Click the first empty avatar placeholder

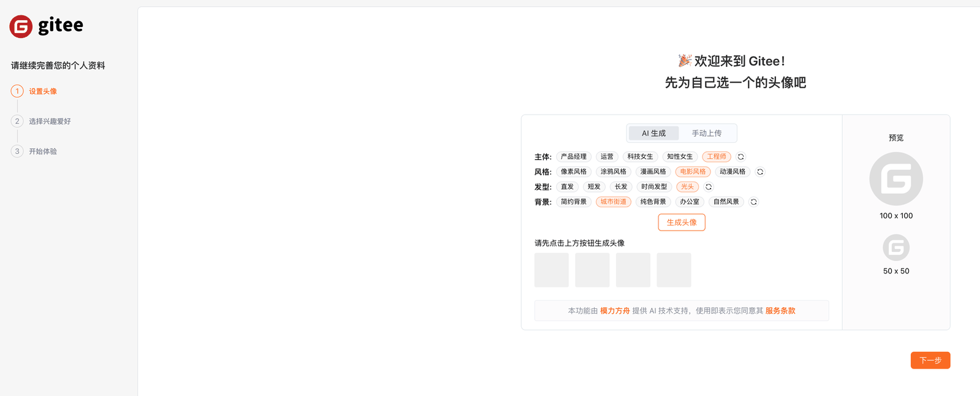[x=552, y=270]
